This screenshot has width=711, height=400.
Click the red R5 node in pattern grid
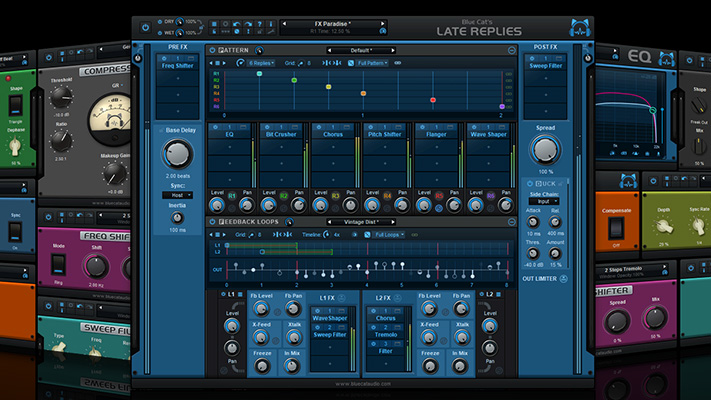pos(433,100)
